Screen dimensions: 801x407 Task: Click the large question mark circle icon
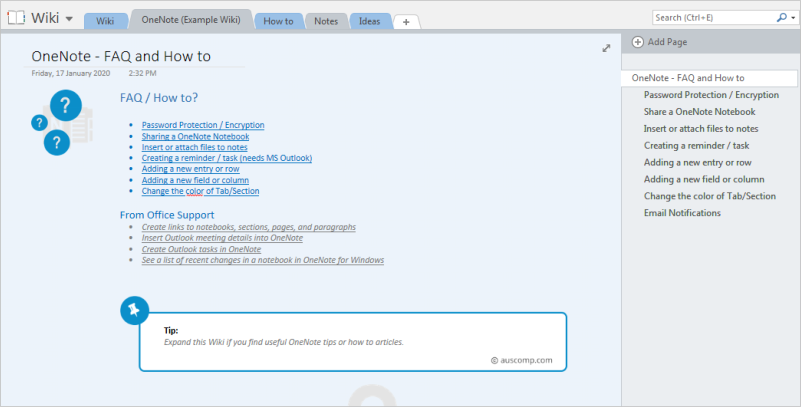[66, 105]
